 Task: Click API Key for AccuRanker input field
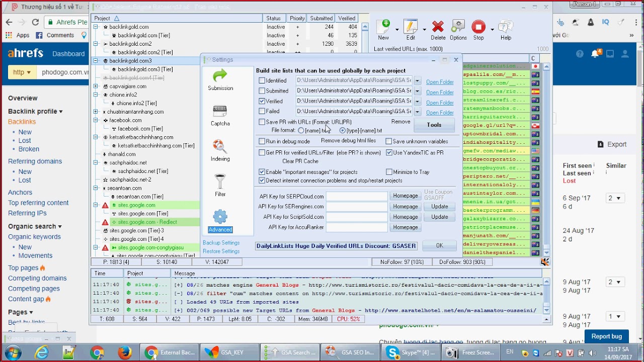click(357, 227)
